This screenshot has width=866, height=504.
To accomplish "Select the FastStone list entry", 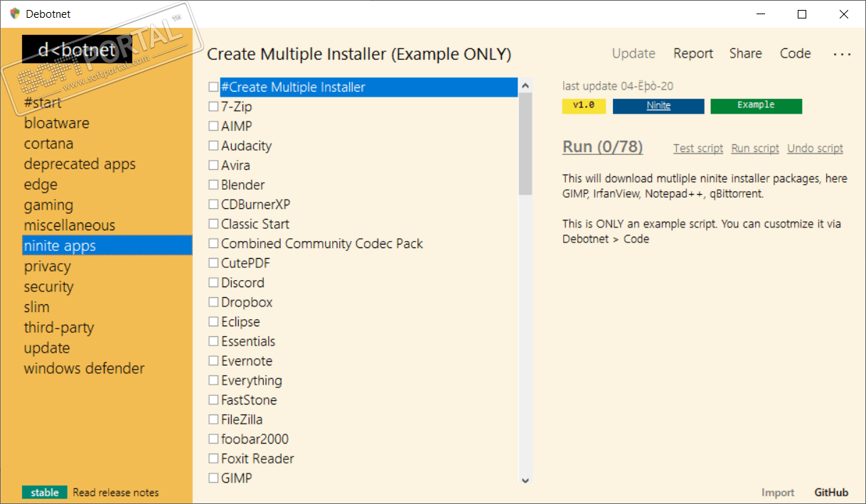I will pos(249,400).
